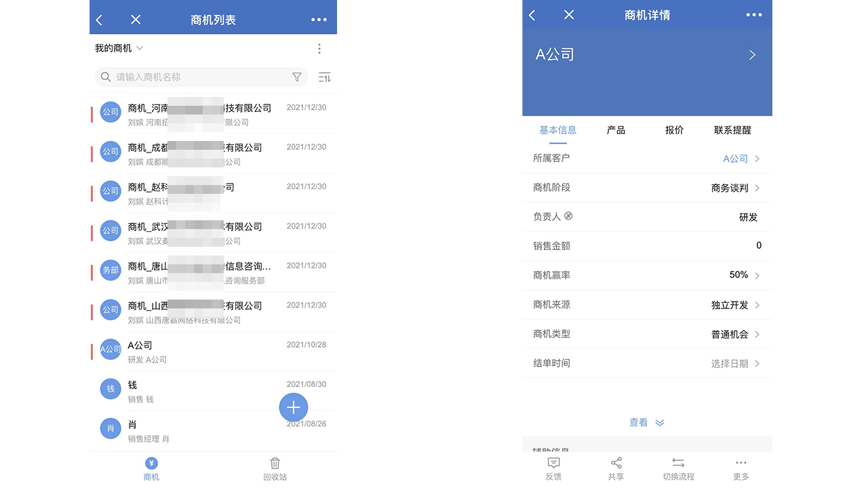Screen dimensions: 868x488
Task: Click the filter funnel icon in search bar
Action: [296, 77]
